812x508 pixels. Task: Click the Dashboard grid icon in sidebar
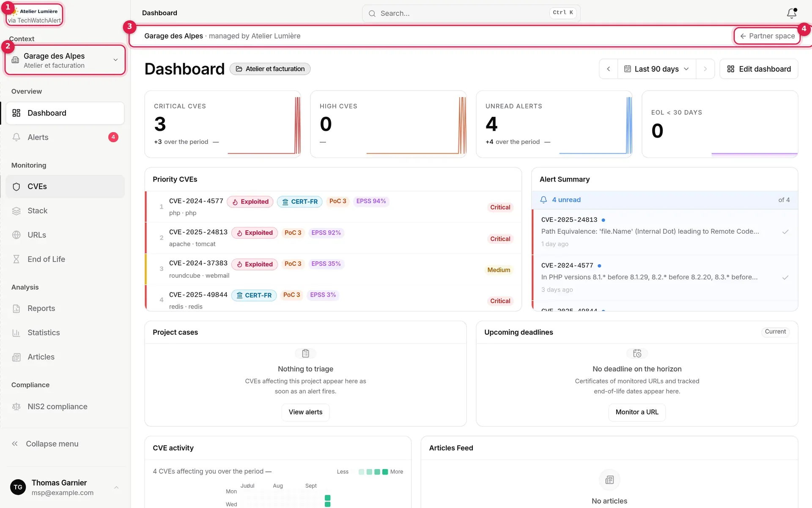16,113
